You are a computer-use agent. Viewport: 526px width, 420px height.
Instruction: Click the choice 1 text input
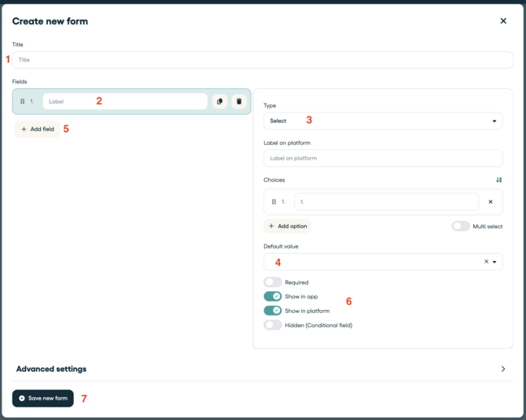(386, 201)
